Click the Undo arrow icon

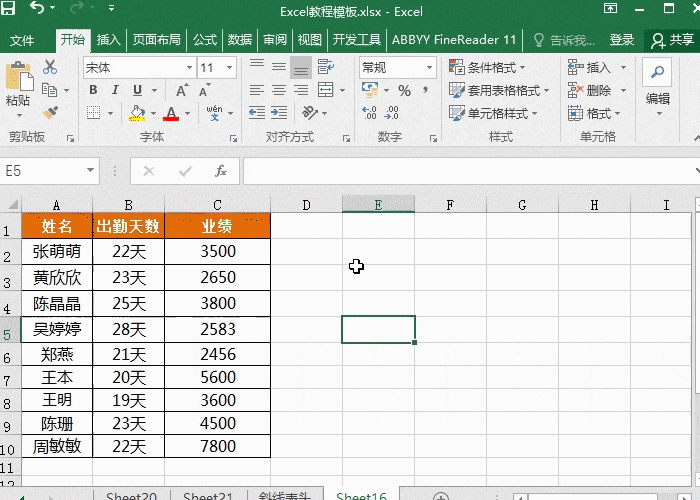tap(37, 7)
